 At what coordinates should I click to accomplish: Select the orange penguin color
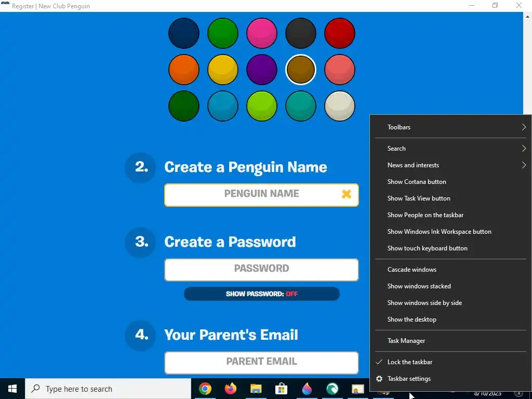pos(183,70)
